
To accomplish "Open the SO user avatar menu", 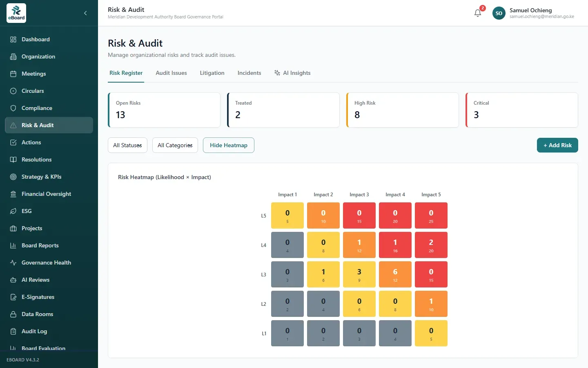I will [x=499, y=13].
